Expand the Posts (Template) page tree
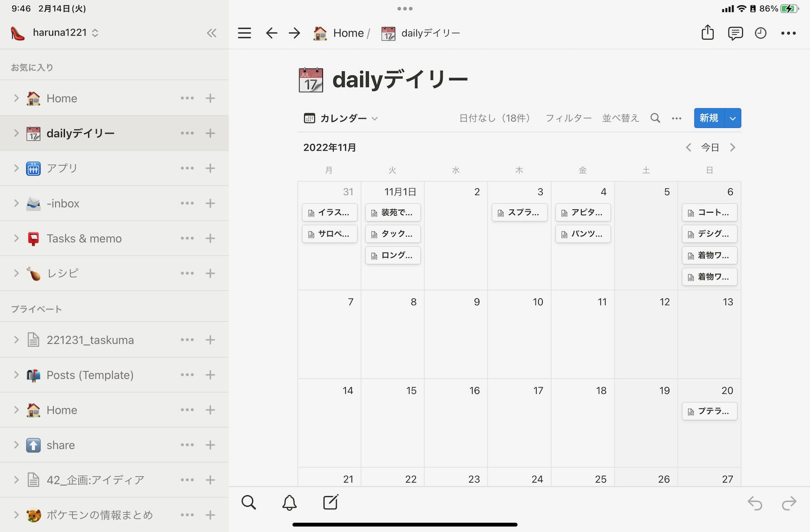Screen dimensions: 810x532 point(16,375)
